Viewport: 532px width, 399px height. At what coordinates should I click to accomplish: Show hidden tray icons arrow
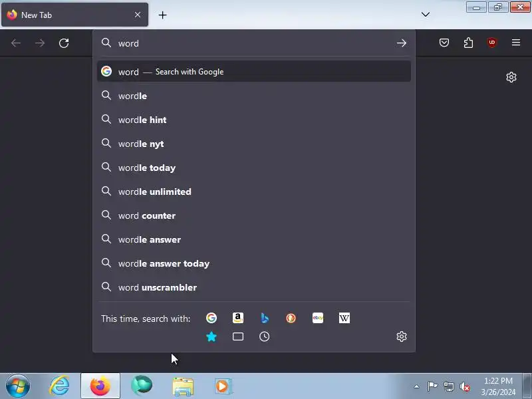click(417, 386)
